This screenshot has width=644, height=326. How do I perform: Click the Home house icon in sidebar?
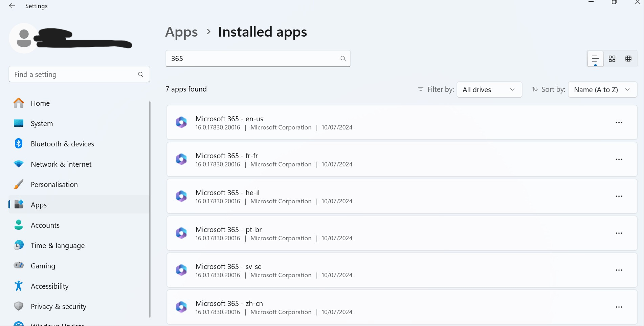(x=19, y=103)
